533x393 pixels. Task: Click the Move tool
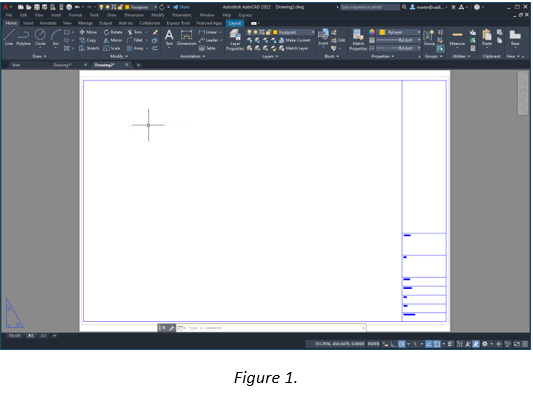(x=88, y=32)
